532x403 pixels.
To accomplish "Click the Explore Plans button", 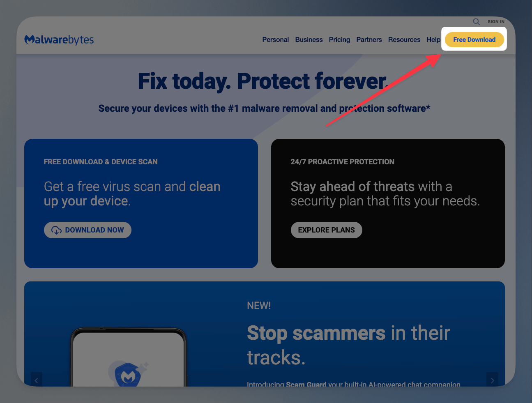I will click(327, 230).
